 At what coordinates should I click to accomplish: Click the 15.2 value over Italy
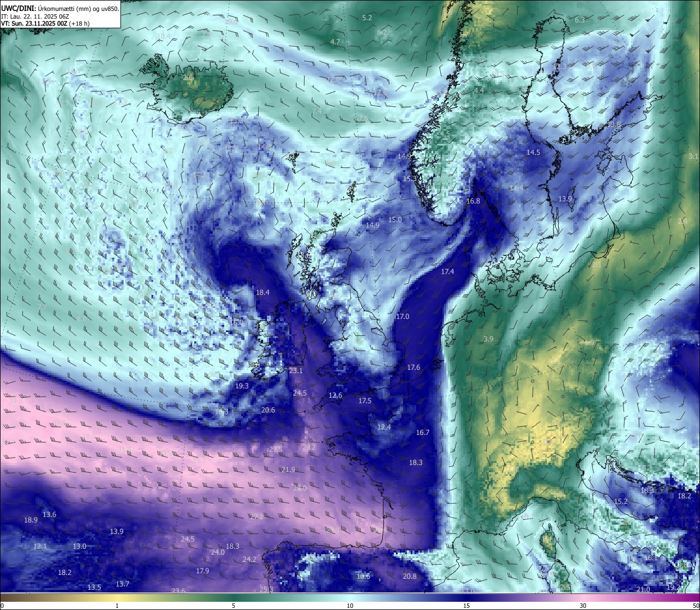(x=621, y=502)
